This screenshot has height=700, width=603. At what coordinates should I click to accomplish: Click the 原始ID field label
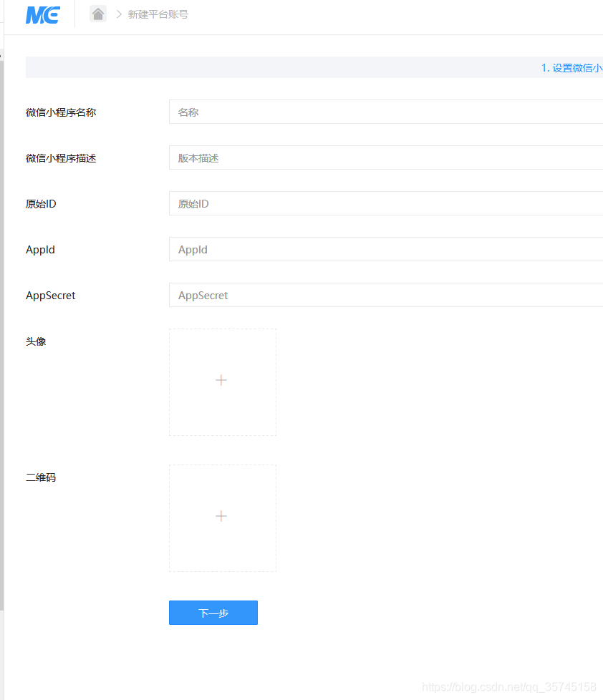41,204
